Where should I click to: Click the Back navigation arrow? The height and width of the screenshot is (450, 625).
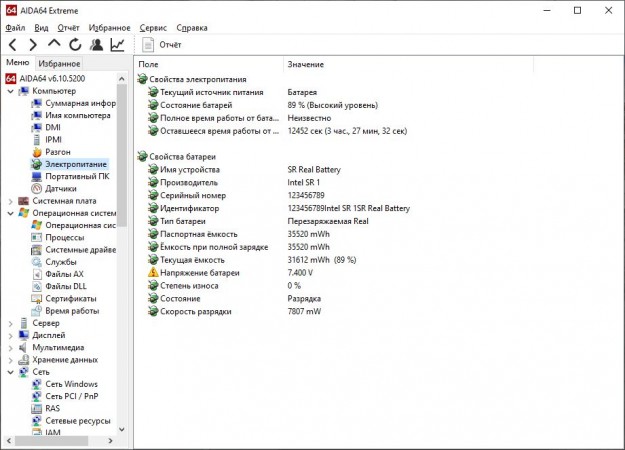pyautogui.click(x=12, y=45)
